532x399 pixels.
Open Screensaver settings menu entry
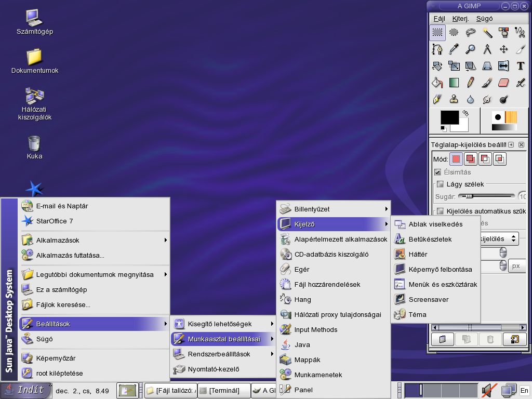point(436,299)
